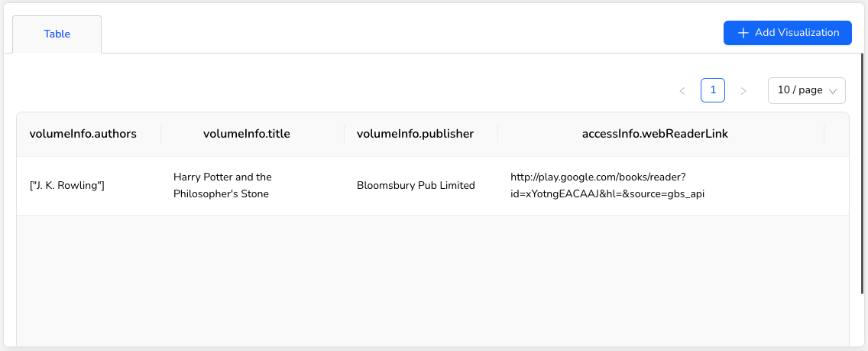Select page number 1 in pagination
This screenshot has width=868, height=351.
[x=713, y=90]
